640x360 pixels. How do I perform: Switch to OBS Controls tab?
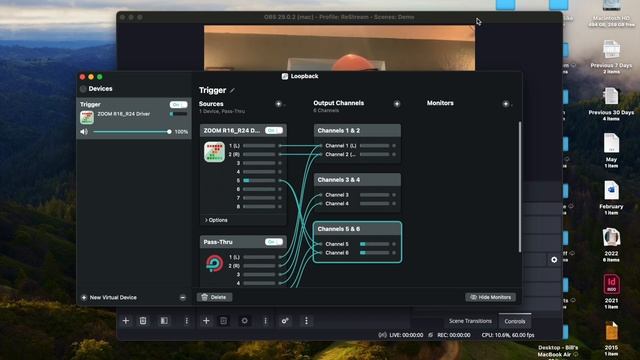pos(515,321)
